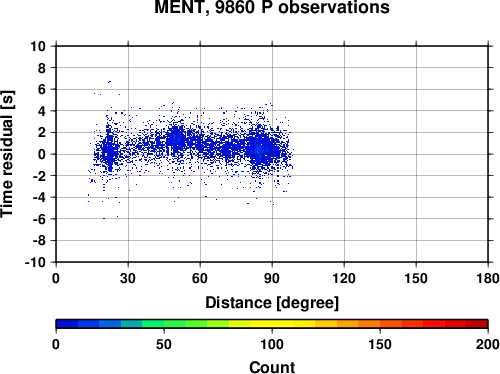Click the outlier point near 6.7 seconds residual

click(109, 82)
